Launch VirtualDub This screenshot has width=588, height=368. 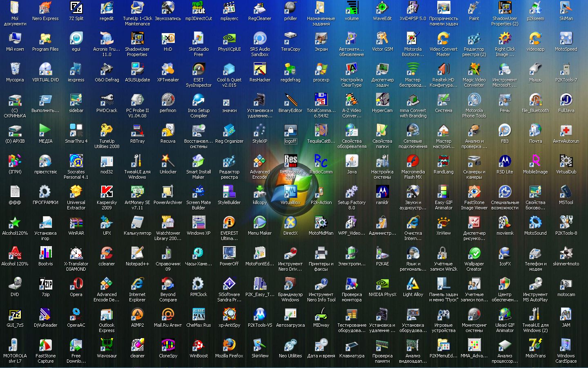(566, 161)
